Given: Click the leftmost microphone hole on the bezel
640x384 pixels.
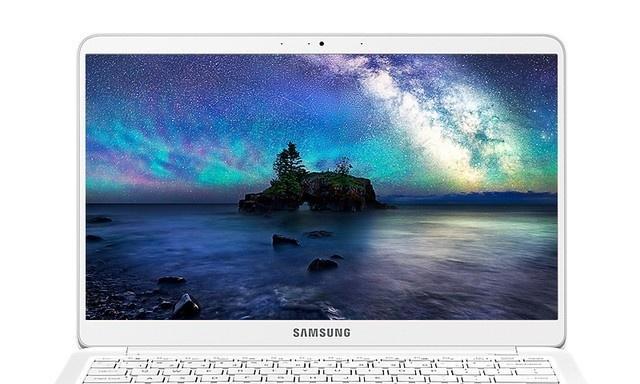Looking at the screenshot, I should pyautogui.click(x=282, y=44).
